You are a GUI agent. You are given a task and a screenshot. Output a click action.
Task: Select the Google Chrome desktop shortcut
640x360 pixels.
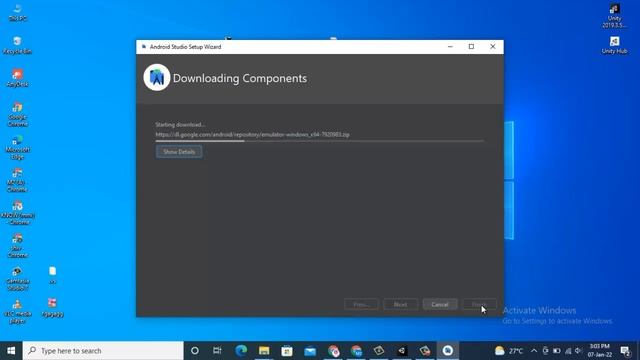17,114
